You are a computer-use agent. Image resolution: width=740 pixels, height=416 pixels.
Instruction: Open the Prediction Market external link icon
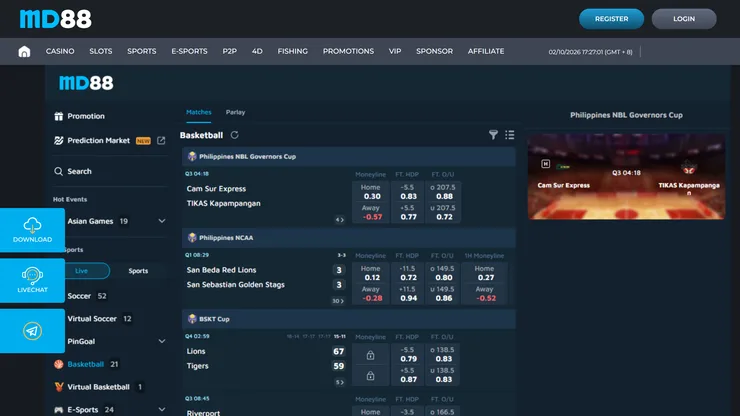161,141
